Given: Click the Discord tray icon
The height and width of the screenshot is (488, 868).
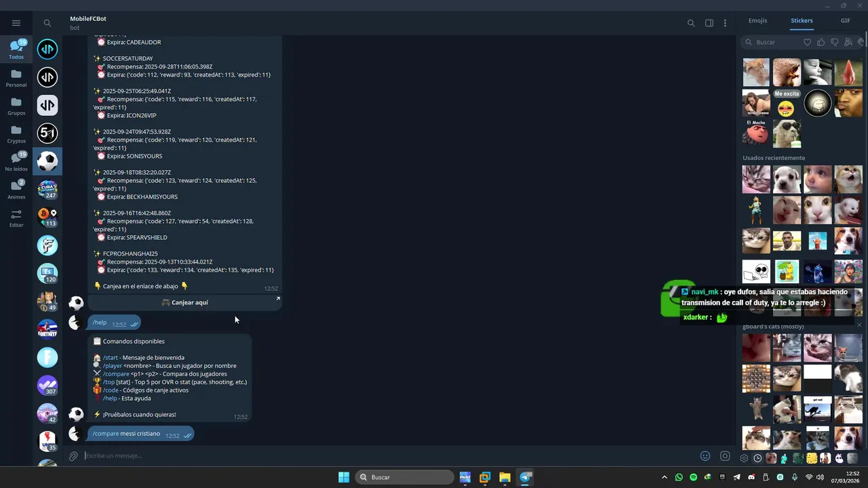Looking at the screenshot, I should (751, 477).
